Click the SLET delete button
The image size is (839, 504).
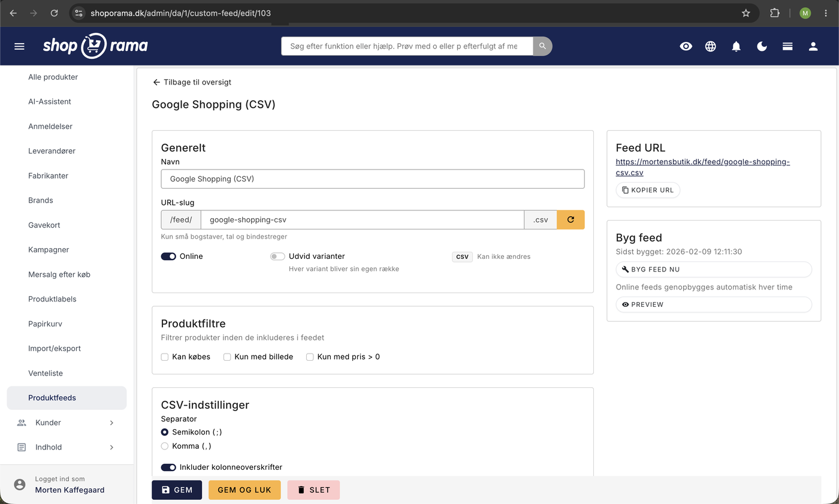click(x=313, y=490)
